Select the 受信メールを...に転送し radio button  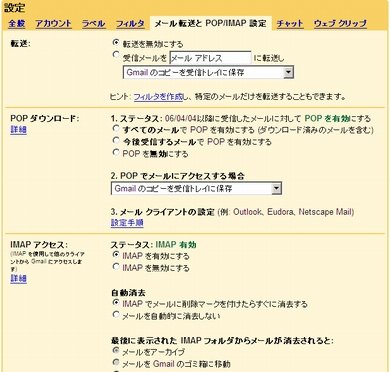116,55
